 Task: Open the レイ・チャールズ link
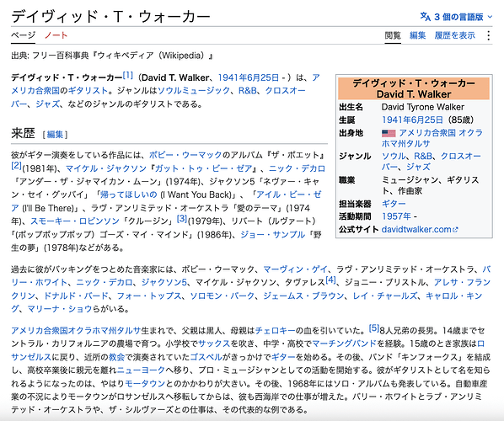point(385,296)
